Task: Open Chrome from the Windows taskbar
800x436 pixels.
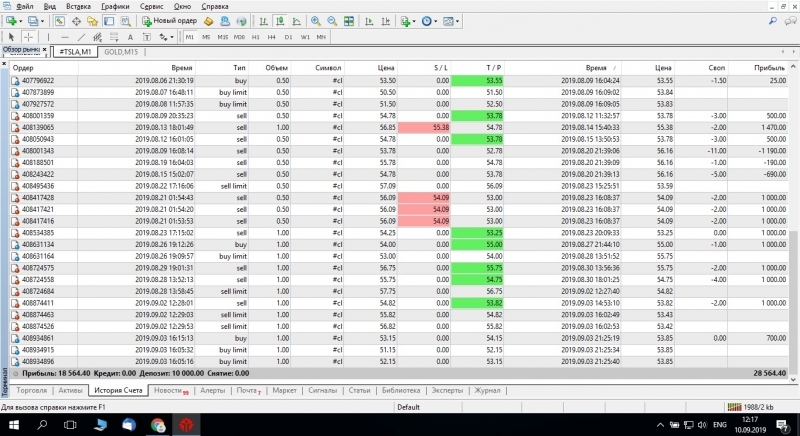Action: click(158, 425)
